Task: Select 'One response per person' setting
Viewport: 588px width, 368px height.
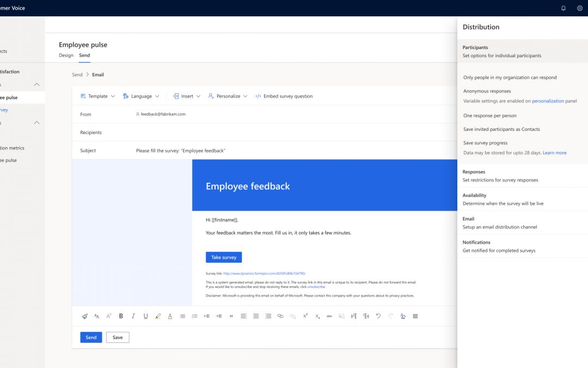Action: point(490,116)
